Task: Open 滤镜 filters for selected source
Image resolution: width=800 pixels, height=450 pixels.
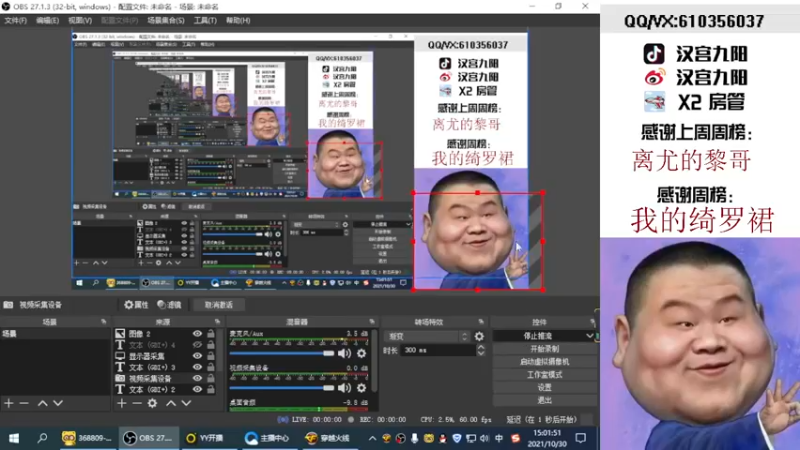Action: tap(169, 305)
